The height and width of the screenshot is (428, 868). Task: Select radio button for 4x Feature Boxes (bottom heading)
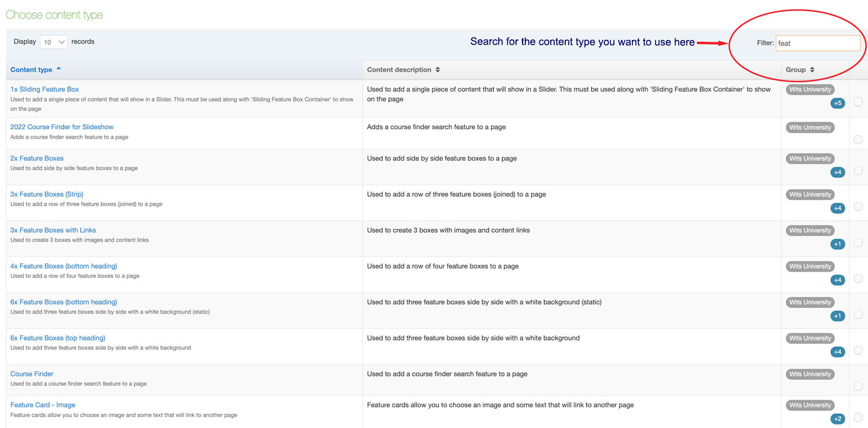click(858, 279)
